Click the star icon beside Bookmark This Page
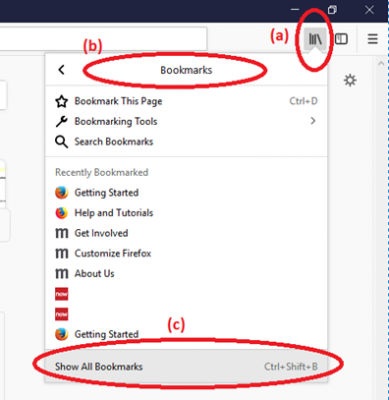389x400 pixels. click(x=62, y=101)
